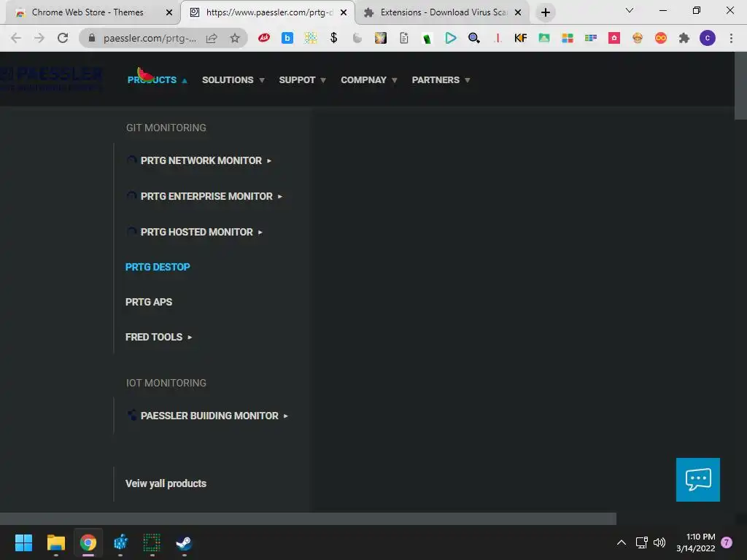Click 'Veiw yall products' link

coord(166,483)
